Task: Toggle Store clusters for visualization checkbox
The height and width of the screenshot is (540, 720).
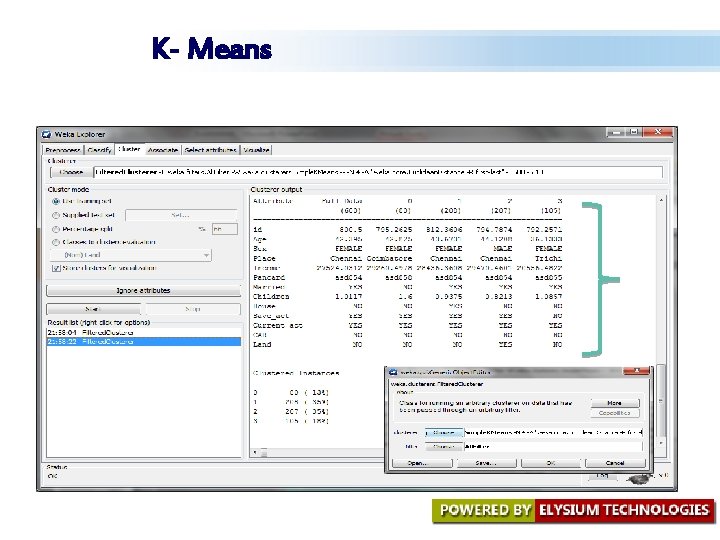Action: 56,268
